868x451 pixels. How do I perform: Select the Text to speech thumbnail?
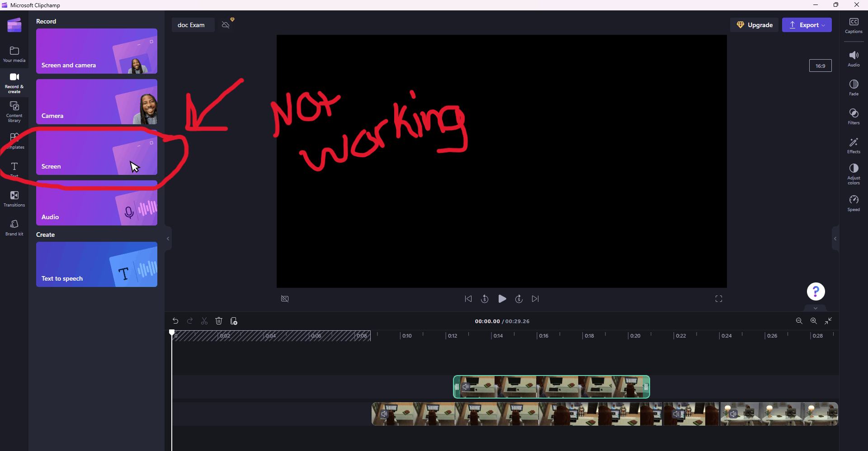click(96, 264)
